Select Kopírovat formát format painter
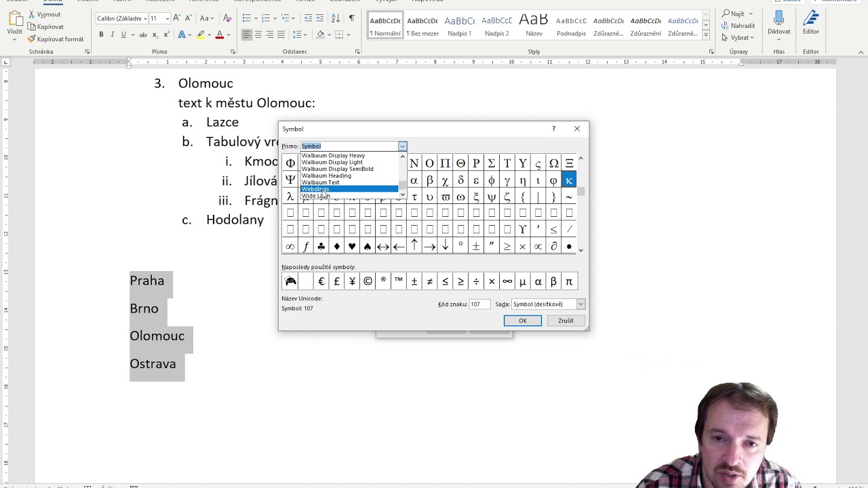868x488 pixels. coord(56,39)
